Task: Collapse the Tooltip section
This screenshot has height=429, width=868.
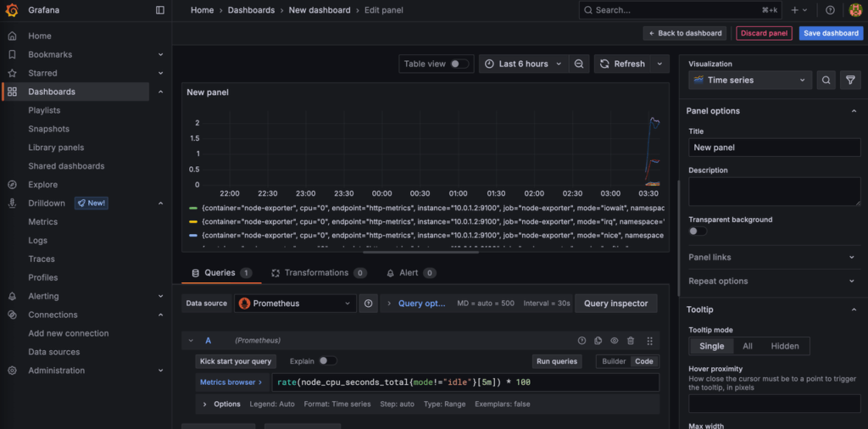Action: coord(853,309)
